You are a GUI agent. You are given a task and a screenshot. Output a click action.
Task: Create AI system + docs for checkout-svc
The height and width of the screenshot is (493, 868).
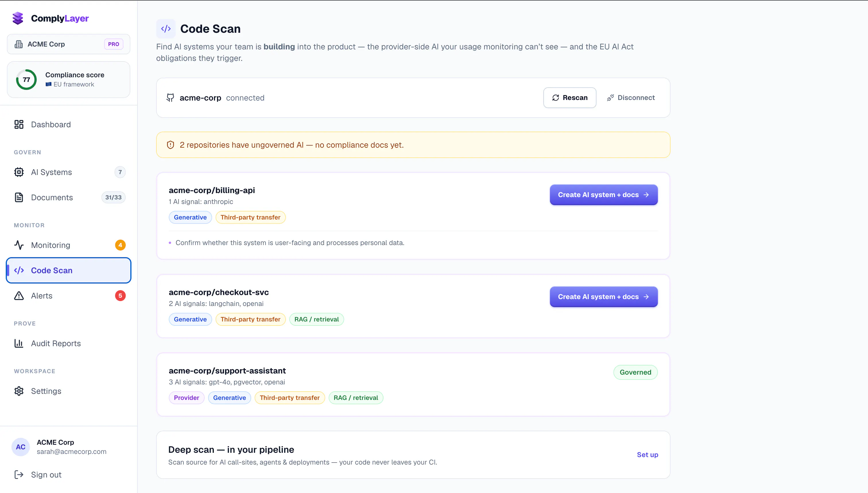(x=604, y=296)
